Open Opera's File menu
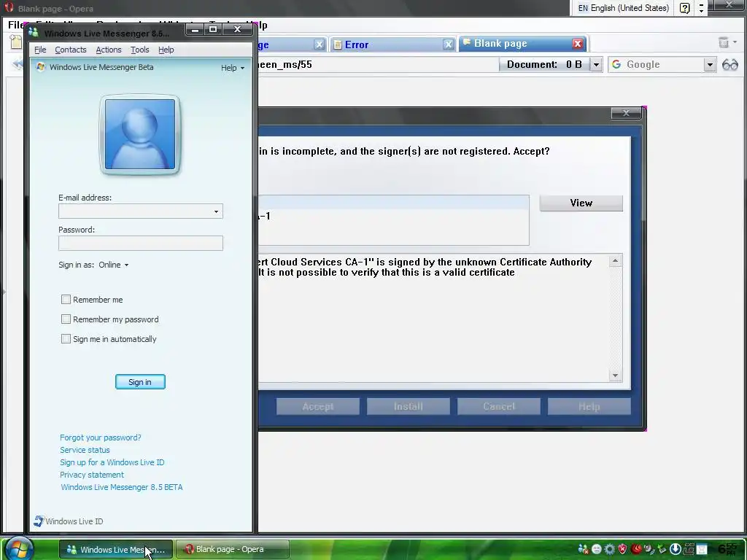 tap(16, 25)
